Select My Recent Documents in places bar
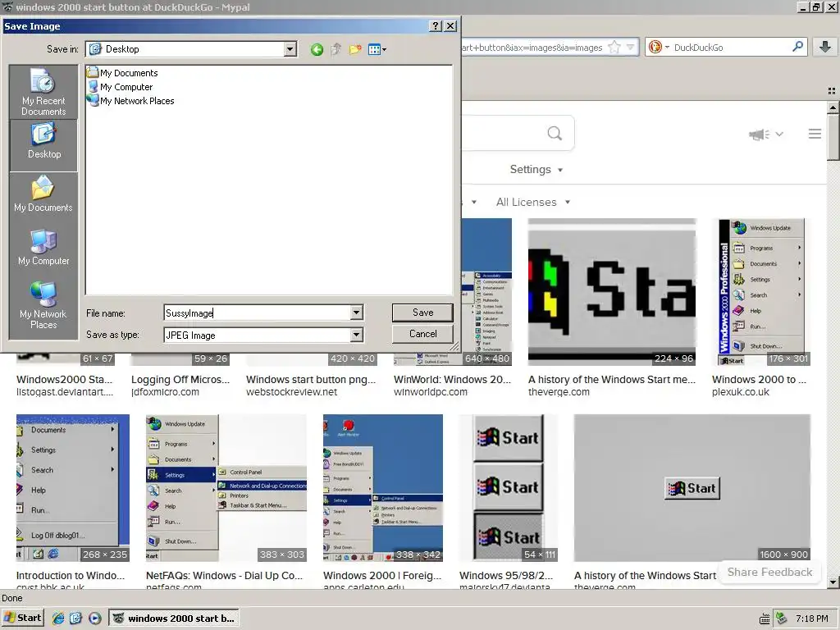The height and width of the screenshot is (630, 840). (x=43, y=92)
